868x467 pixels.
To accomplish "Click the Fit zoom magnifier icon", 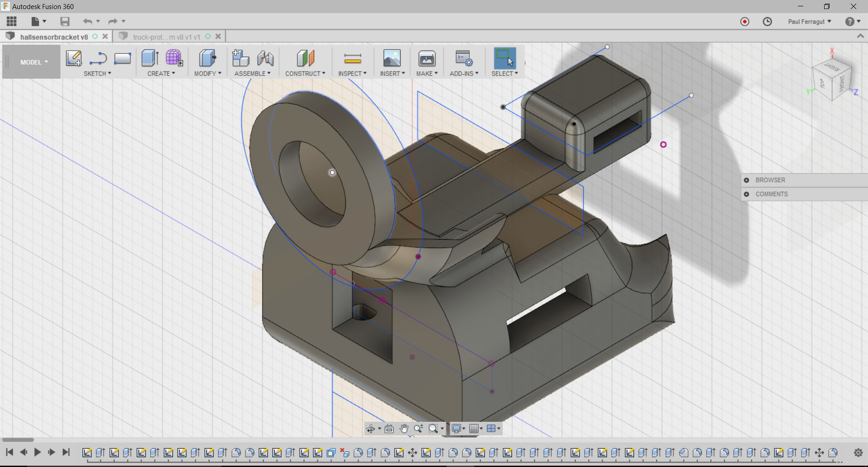I will (433, 429).
